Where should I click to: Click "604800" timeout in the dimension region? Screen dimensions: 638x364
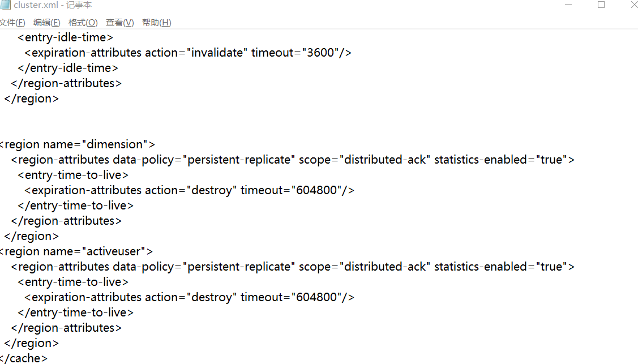point(317,190)
